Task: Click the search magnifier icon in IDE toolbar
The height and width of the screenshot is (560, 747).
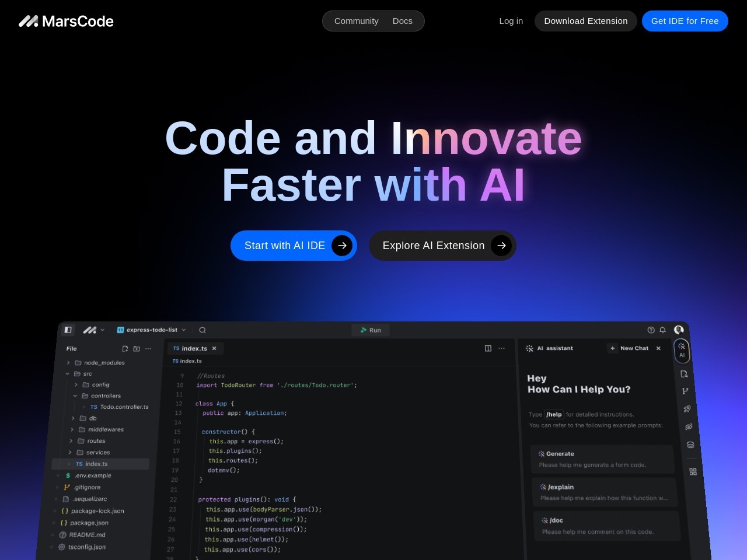Action: pyautogui.click(x=203, y=330)
